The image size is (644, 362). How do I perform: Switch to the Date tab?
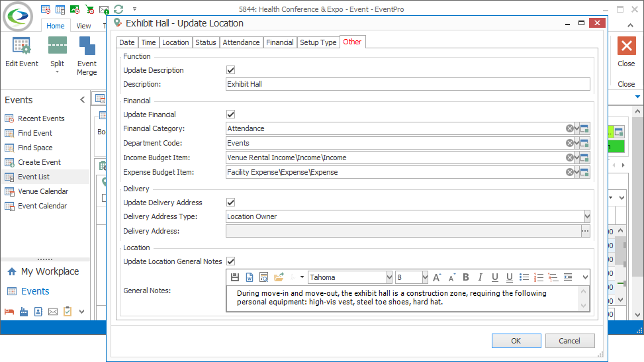coord(127,42)
